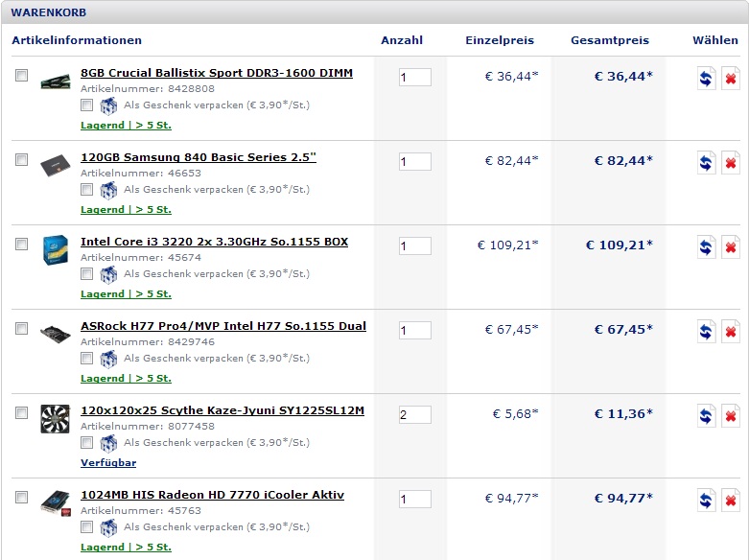749x560 pixels.
Task: Click Lagernd stock link under Samsung 840
Action: (126, 210)
